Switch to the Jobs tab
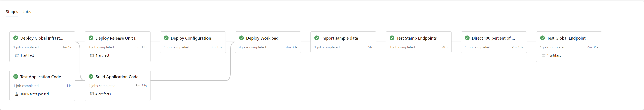644x110 pixels. pos(27,12)
